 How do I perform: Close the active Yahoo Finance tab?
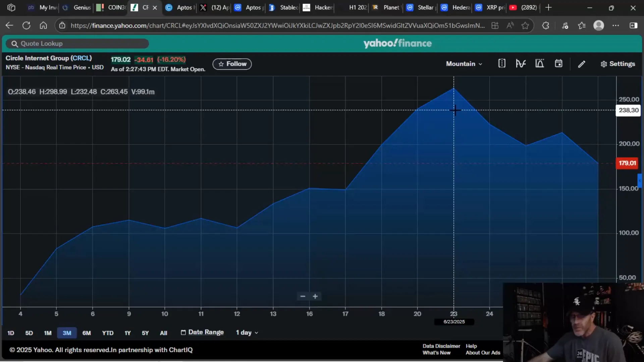coord(155,8)
